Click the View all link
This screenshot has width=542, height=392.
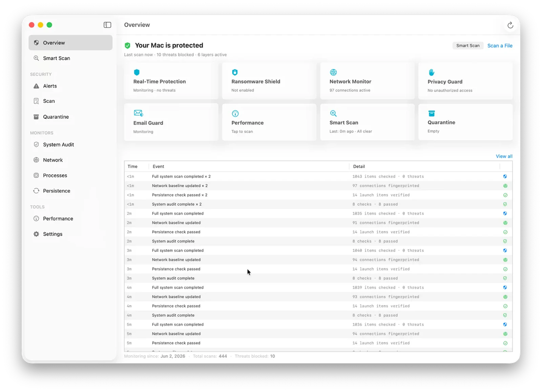pos(504,156)
